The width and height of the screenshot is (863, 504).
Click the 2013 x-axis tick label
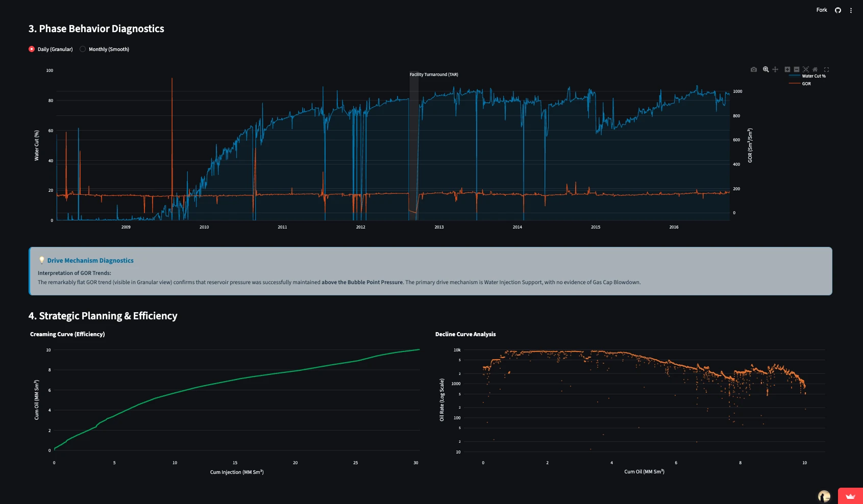(x=439, y=227)
